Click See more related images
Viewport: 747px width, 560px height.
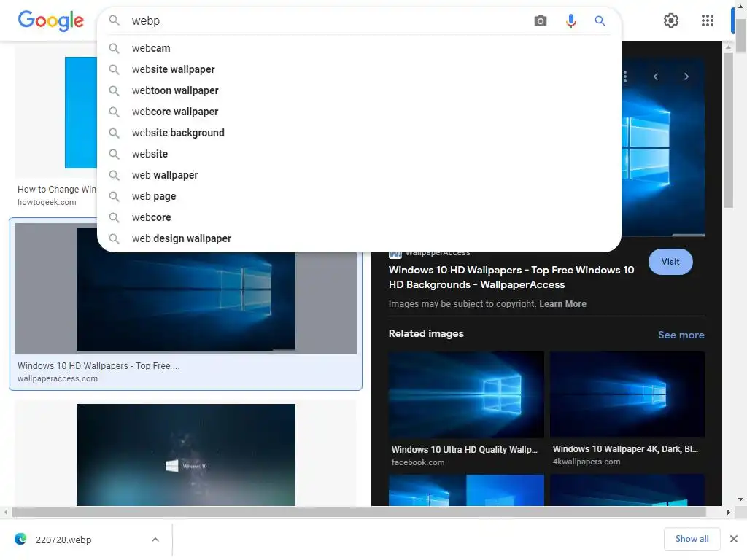[681, 335]
